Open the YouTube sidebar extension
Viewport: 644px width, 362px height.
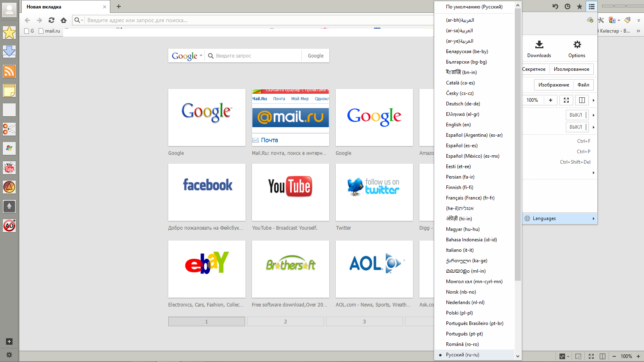(x=9, y=168)
